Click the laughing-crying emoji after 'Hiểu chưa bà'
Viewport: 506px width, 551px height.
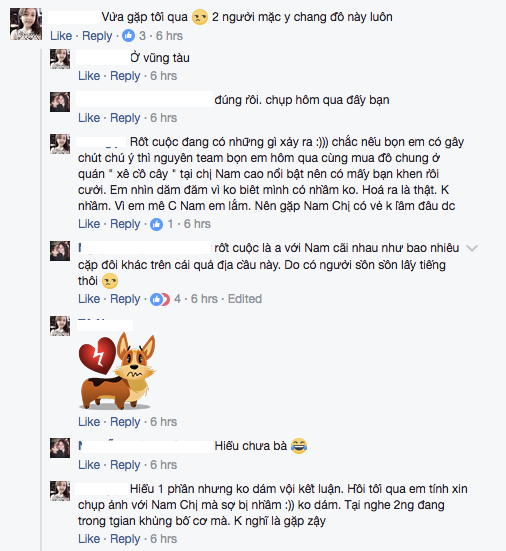pos(299,446)
